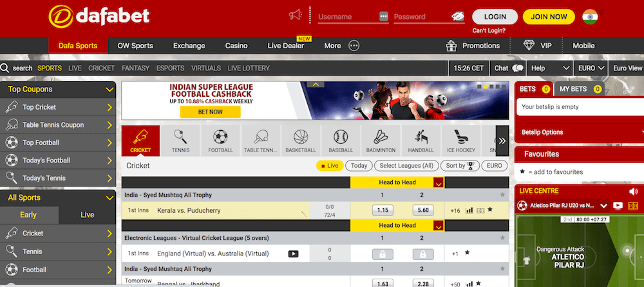
Task: Switch to MY BETS tab
Action: click(x=579, y=89)
